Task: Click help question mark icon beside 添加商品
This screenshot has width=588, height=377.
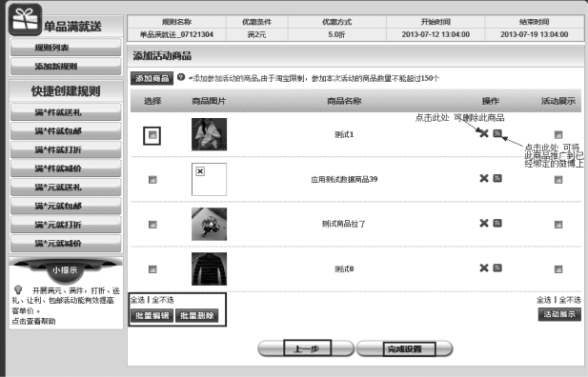Action: pyautogui.click(x=181, y=77)
